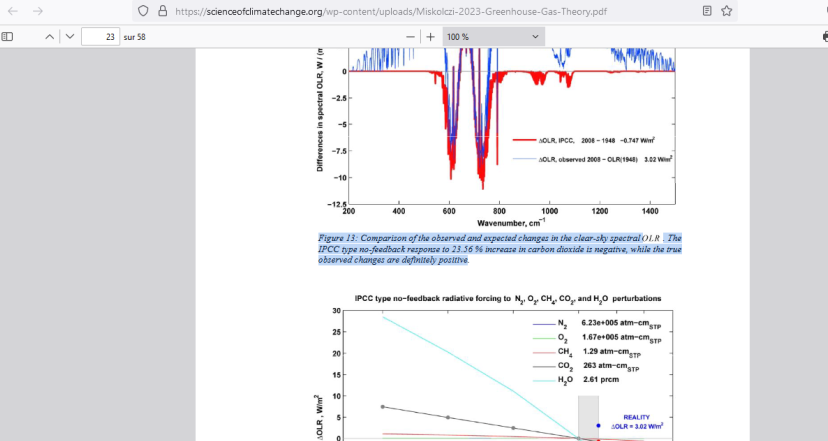Click the O2 legend entry in lower chart

point(597,337)
